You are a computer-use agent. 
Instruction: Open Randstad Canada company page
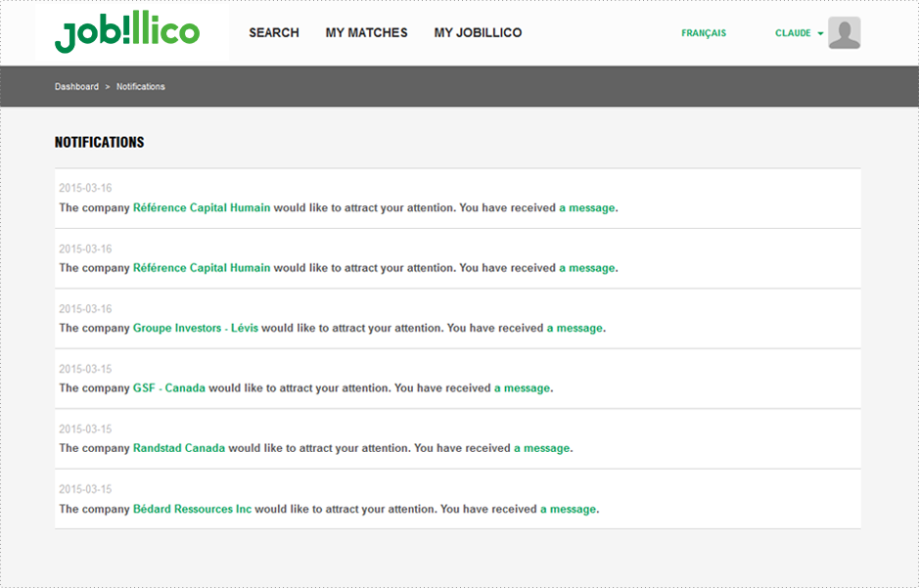point(179,448)
